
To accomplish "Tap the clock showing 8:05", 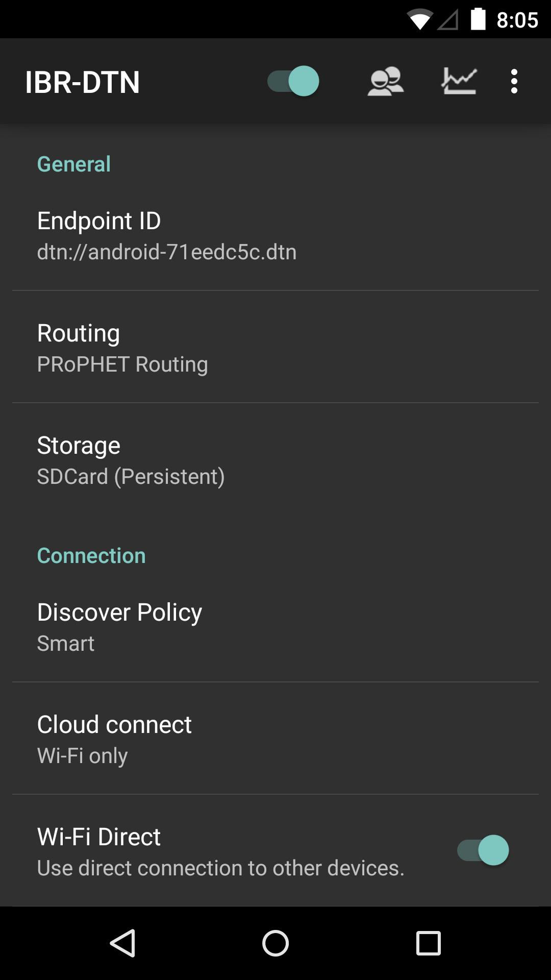I will pyautogui.click(x=517, y=20).
